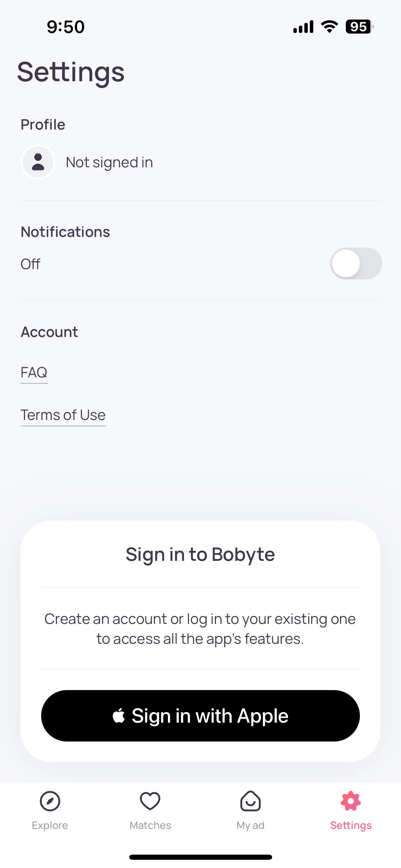This screenshot has width=401, height=868.
Task: Enable the Notifications toggle switch
Action: pyautogui.click(x=356, y=264)
